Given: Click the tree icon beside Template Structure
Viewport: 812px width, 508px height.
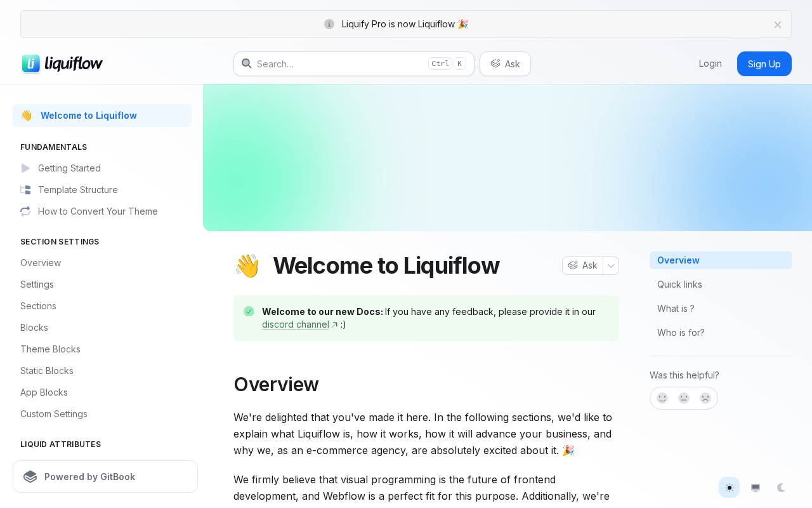Looking at the screenshot, I should [25, 190].
